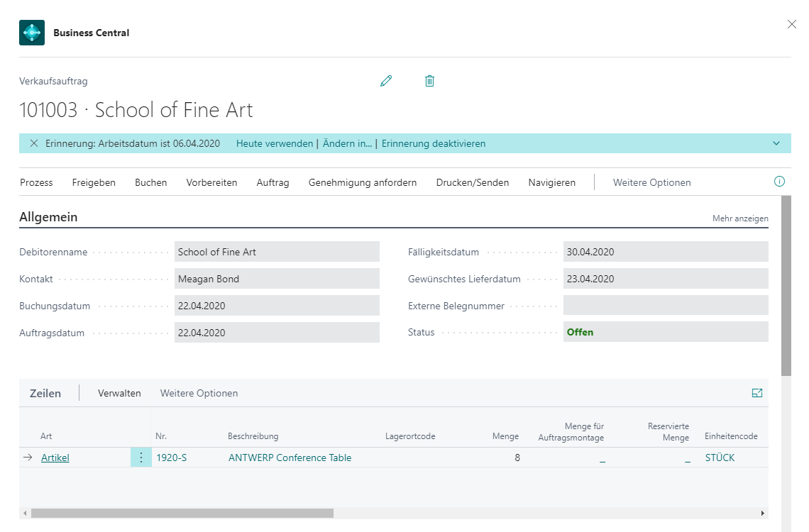
Task: Click Erinnerung deaktivieren link
Action: pyautogui.click(x=434, y=143)
